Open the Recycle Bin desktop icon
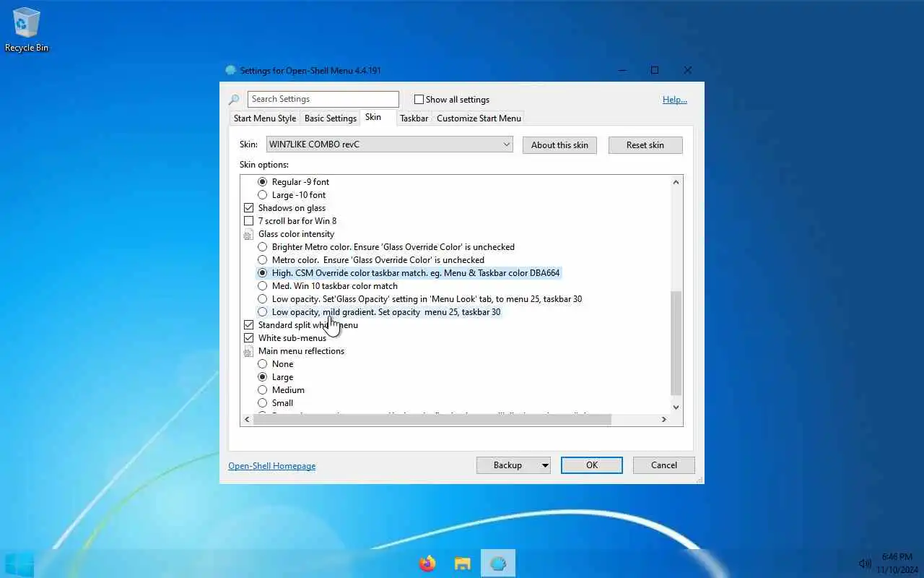This screenshot has width=924, height=578. (x=27, y=30)
